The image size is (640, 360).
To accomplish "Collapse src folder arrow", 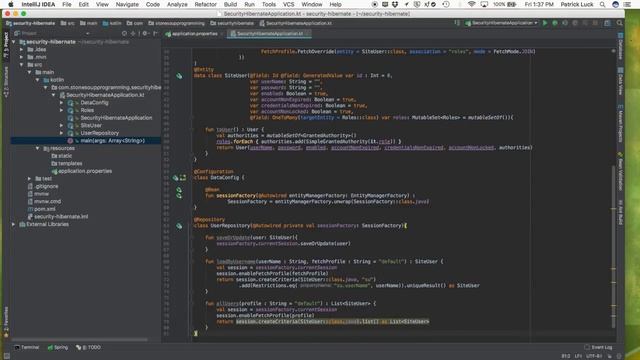I will tap(22, 64).
